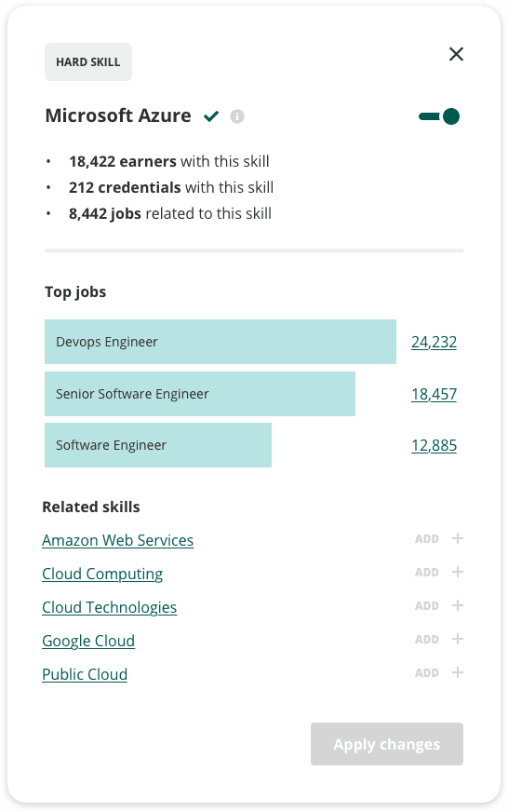
Task: Click the Apply changes button
Action: click(387, 744)
